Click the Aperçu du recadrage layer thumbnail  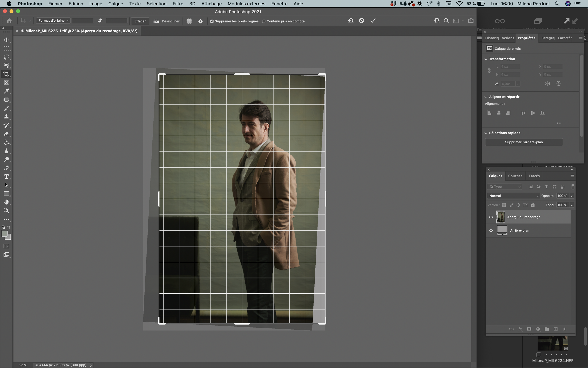pyautogui.click(x=501, y=217)
